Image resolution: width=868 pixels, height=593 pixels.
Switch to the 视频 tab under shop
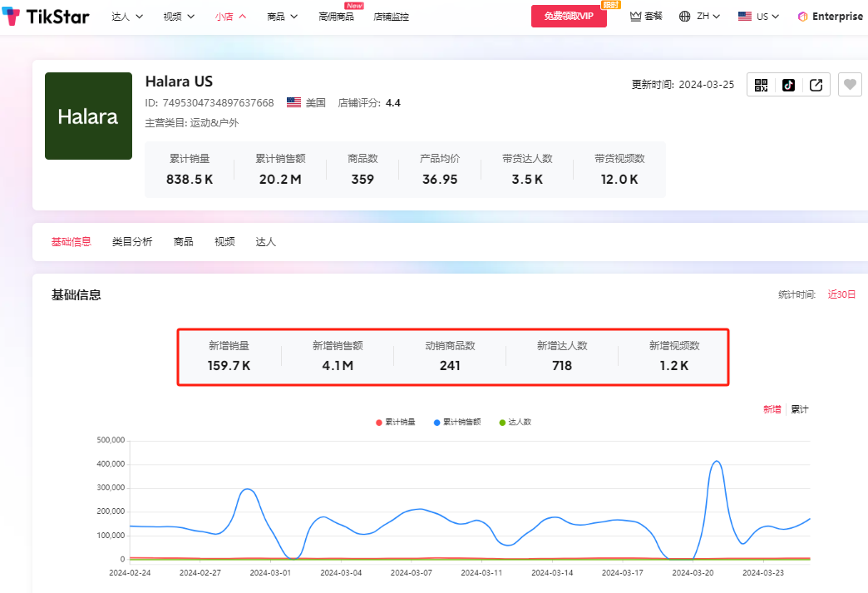224,242
